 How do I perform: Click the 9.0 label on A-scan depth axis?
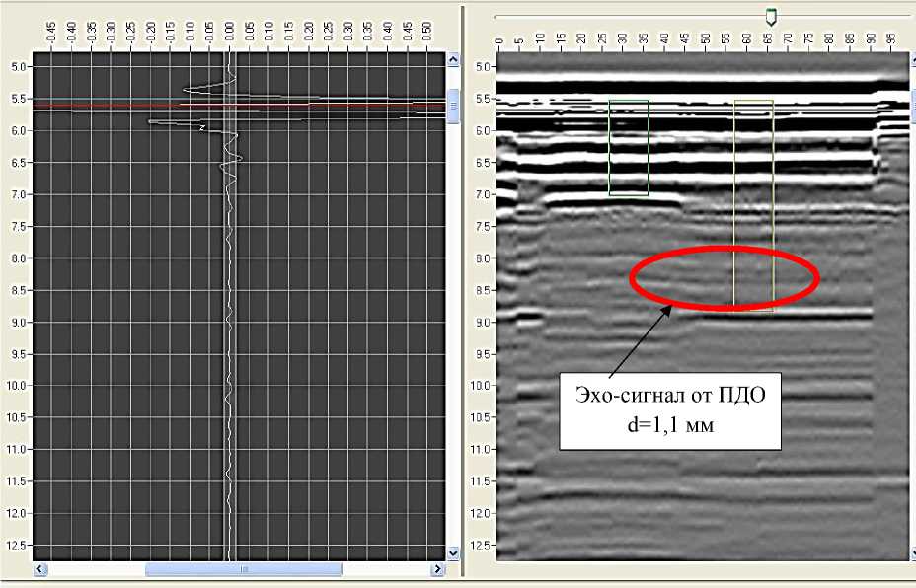pos(19,323)
